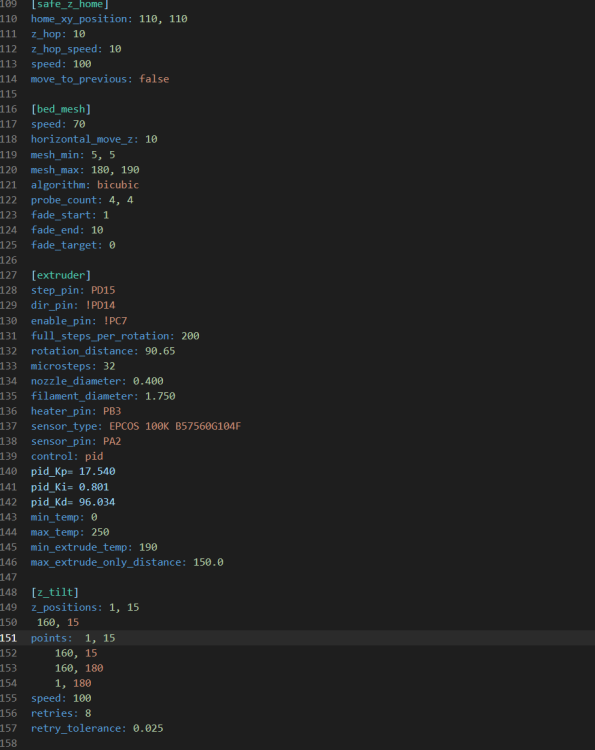Viewport: 595px width, 750px height.
Task: Click the [extruder] section header
Action: [x=61, y=275]
